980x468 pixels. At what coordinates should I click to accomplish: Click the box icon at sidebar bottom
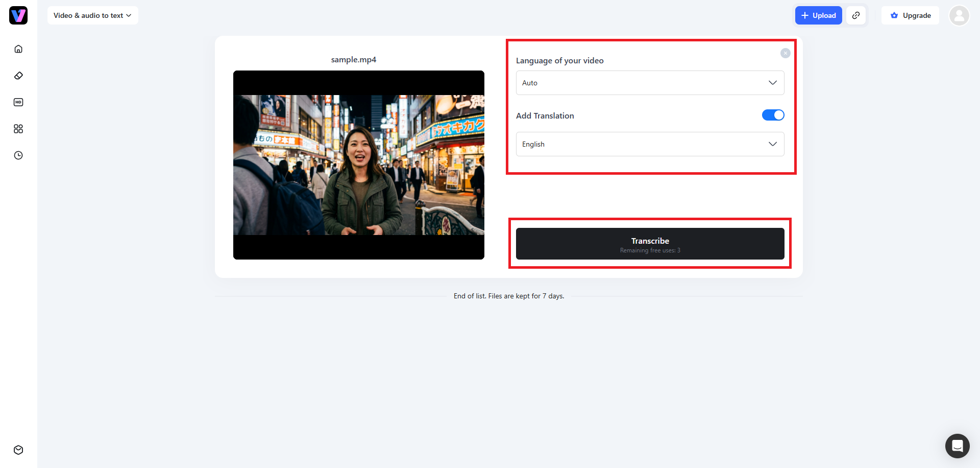(18, 450)
